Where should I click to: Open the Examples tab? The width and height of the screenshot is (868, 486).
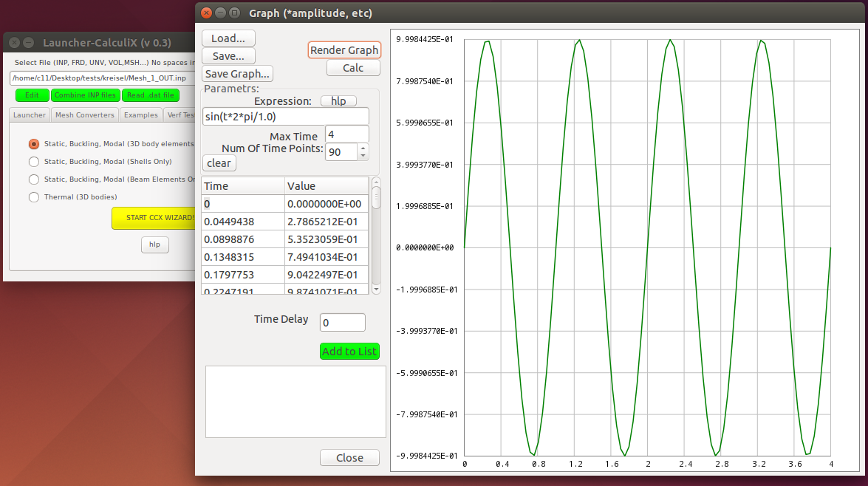click(x=140, y=114)
